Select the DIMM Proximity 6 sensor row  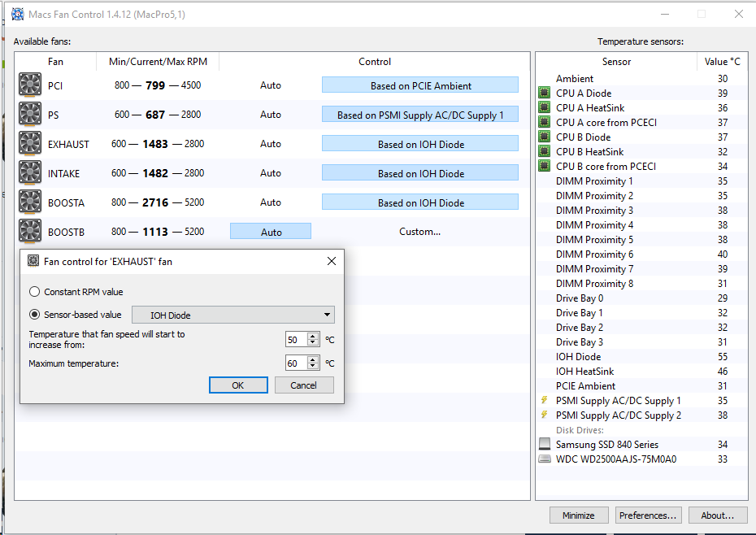click(641, 254)
